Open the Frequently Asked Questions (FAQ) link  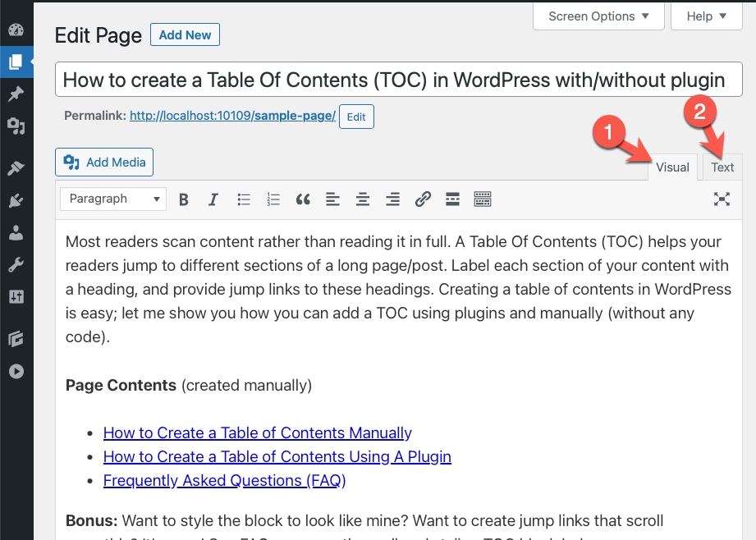point(224,481)
